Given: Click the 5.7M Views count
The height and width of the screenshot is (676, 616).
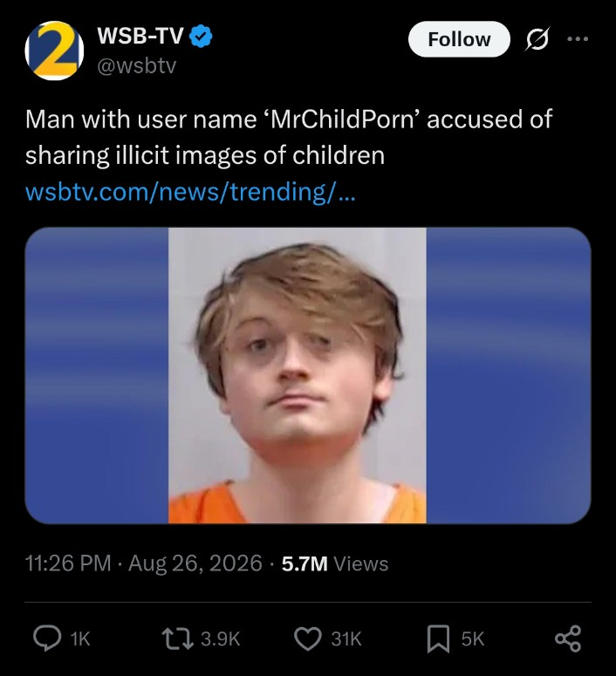Looking at the screenshot, I should (x=335, y=563).
